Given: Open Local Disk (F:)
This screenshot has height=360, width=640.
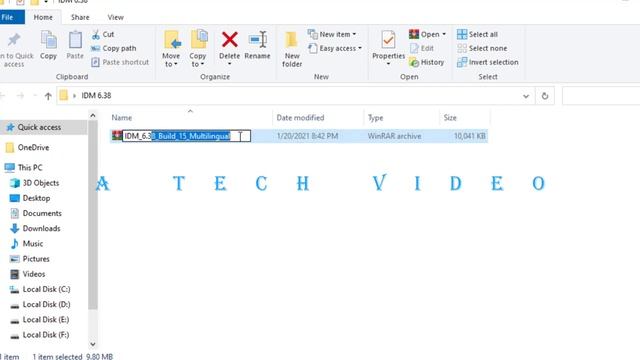Looking at the screenshot, I should (46, 335).
